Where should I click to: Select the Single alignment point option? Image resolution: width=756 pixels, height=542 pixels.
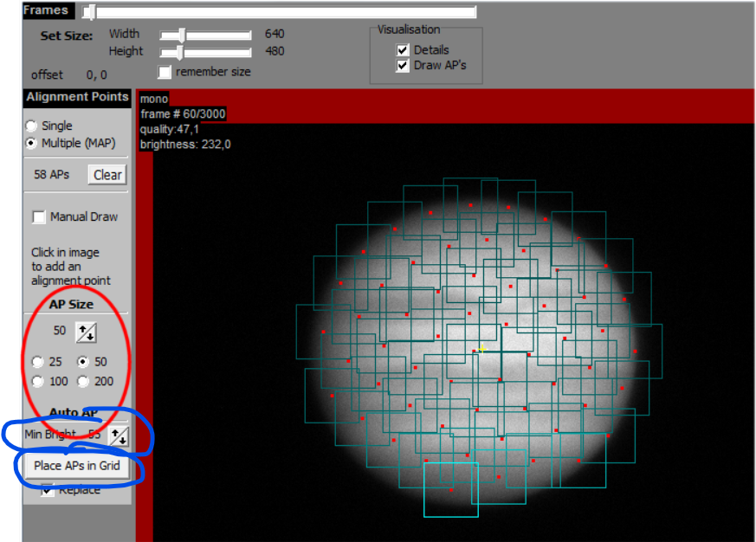pos(31,126)
